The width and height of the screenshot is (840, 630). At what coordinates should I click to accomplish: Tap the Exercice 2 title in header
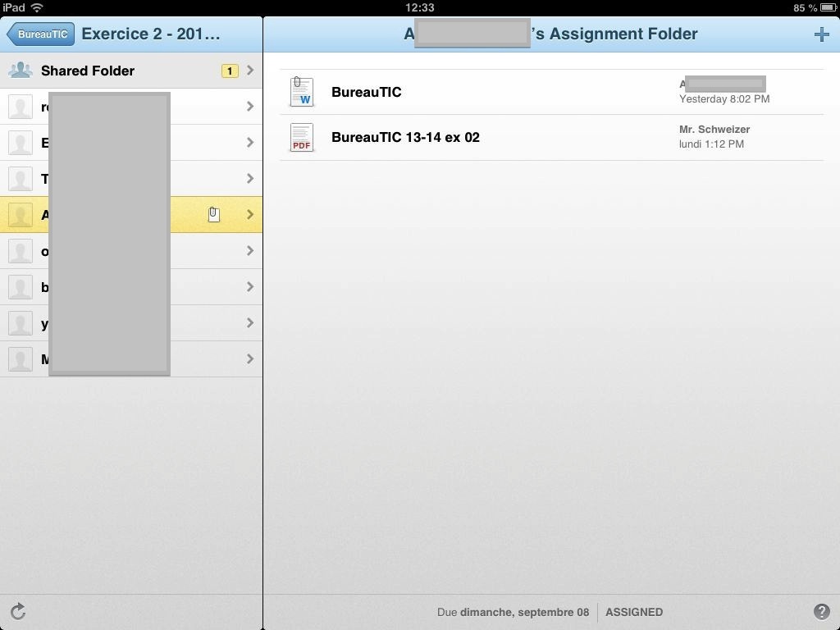[x=151, y=34]
